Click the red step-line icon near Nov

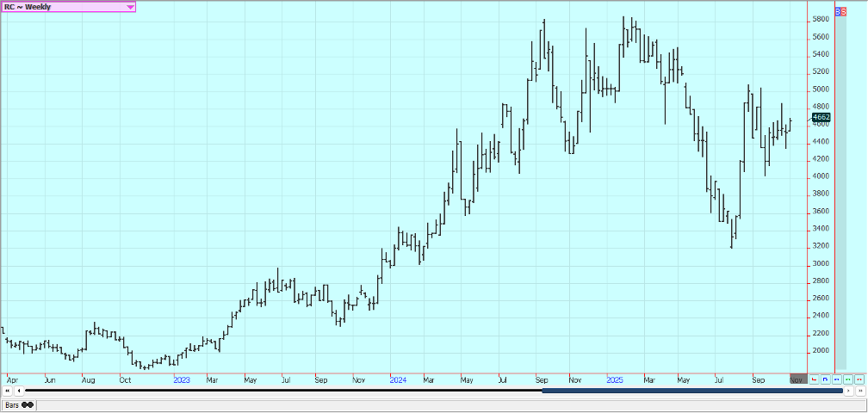pyautogui.click(x=814, y=379)
